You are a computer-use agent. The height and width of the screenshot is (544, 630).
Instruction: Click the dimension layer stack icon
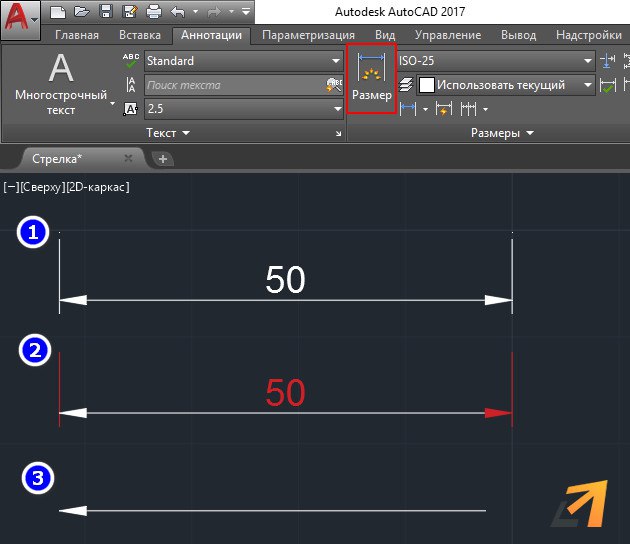tap(406, 85)
